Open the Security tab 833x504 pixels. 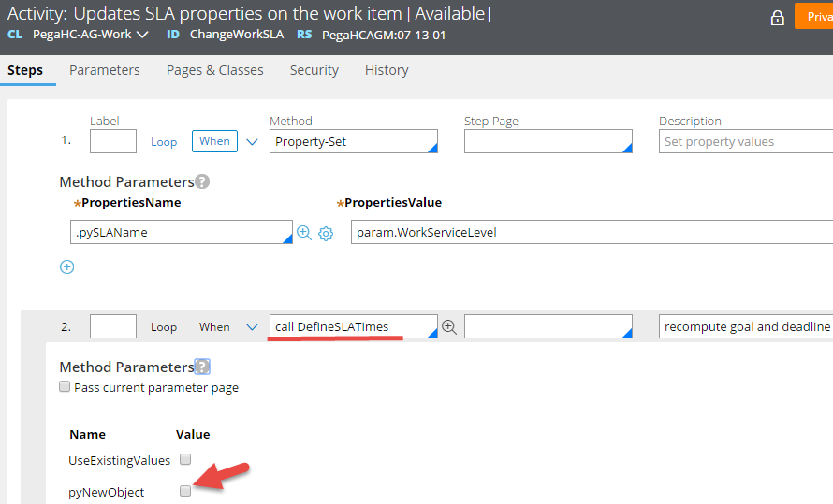(314, 70)
